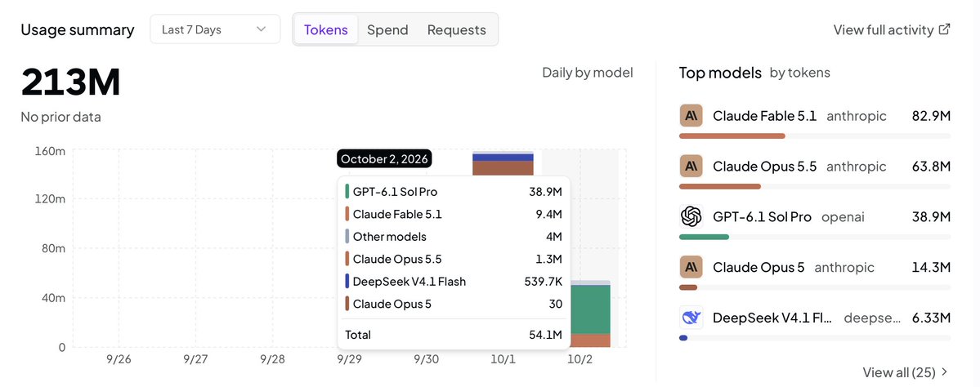Click the DeepSeek V4.1 Flash blue usage bar

click(683, 338)
